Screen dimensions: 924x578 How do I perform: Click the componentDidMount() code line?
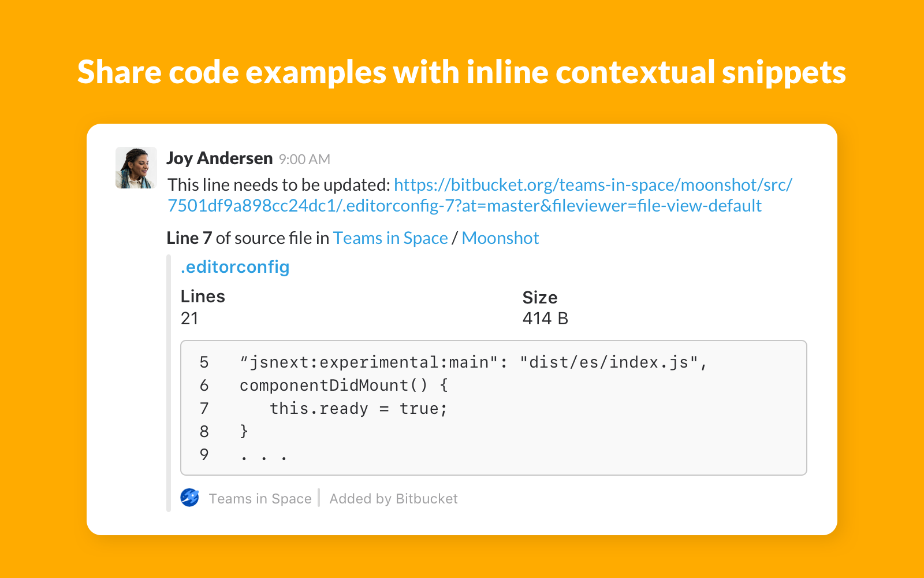pyautogui.click(x=344, y=386)
